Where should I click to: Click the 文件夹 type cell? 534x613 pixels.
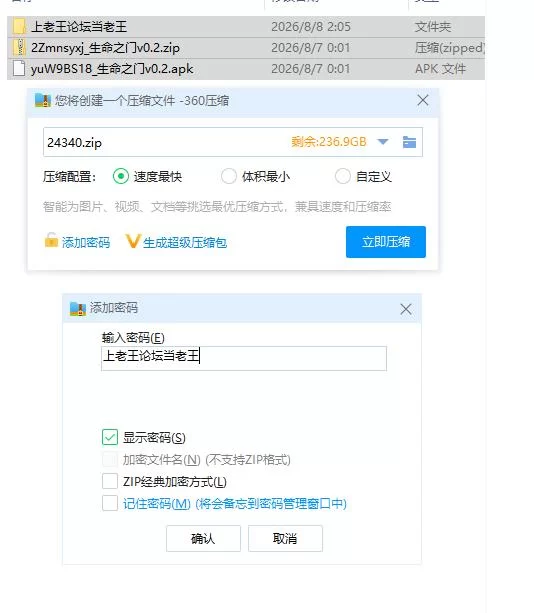pyautogui.click(x=433, y=27)
